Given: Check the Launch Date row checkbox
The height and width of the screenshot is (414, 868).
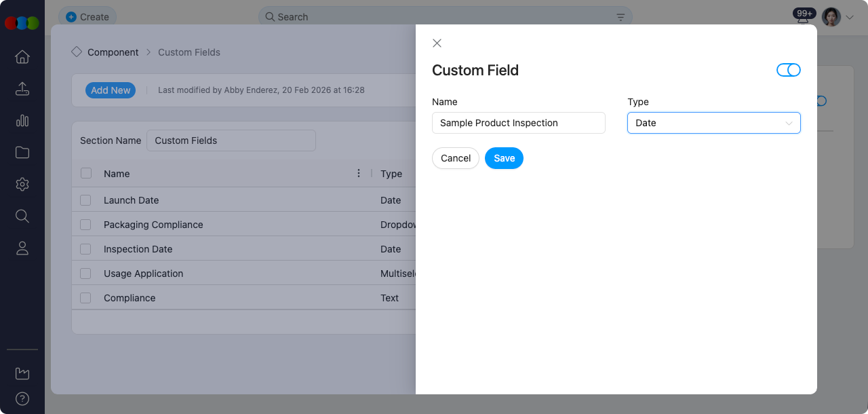Looking at the screenshot, I should 85,200.
